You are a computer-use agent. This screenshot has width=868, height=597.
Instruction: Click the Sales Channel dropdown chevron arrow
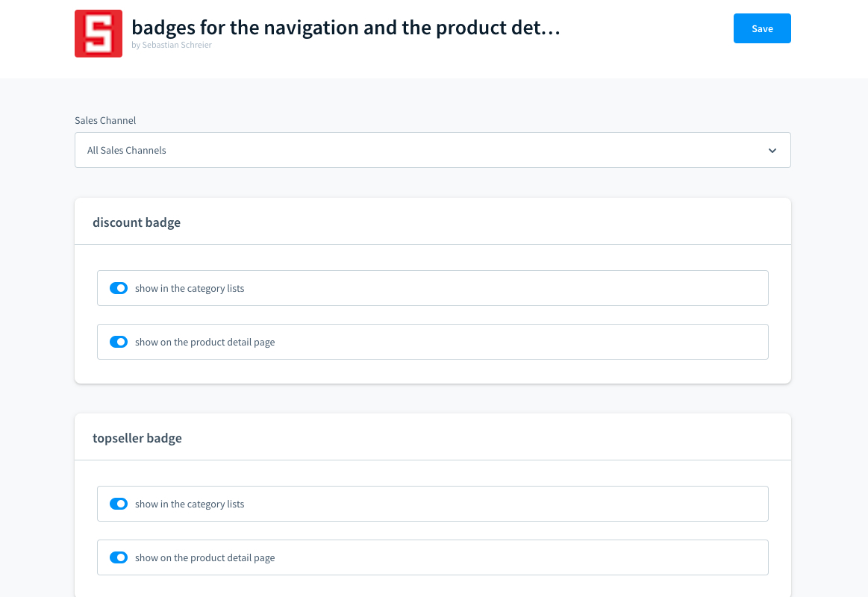click(772, 150)
